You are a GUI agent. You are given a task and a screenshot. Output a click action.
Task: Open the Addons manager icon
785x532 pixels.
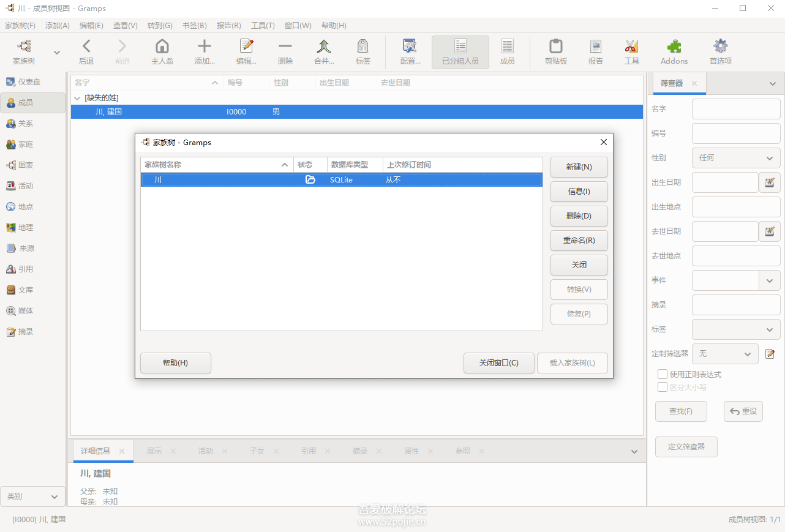[674, 51]
